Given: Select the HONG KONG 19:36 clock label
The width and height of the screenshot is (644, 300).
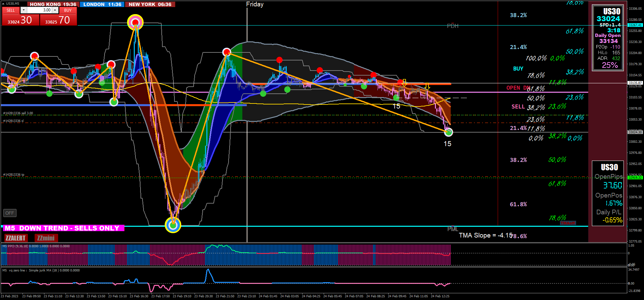Looking at the screenshot, I should pos(53,4).
